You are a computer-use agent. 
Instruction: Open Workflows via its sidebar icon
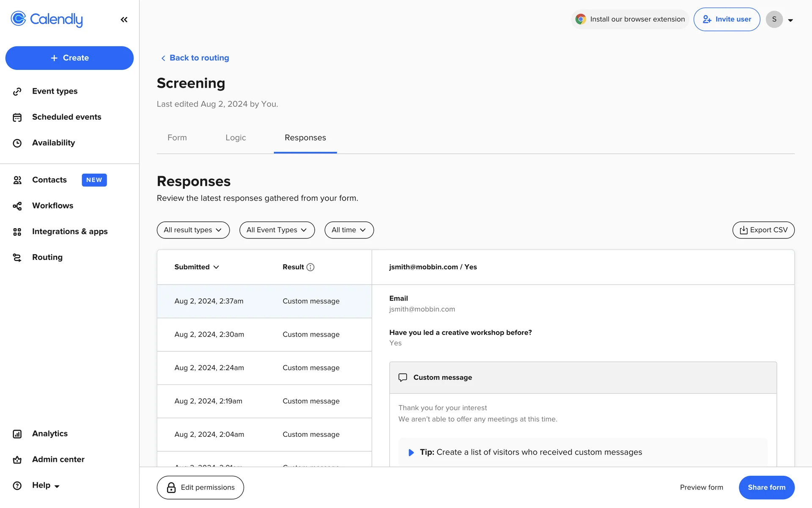(x=17, y=206)
